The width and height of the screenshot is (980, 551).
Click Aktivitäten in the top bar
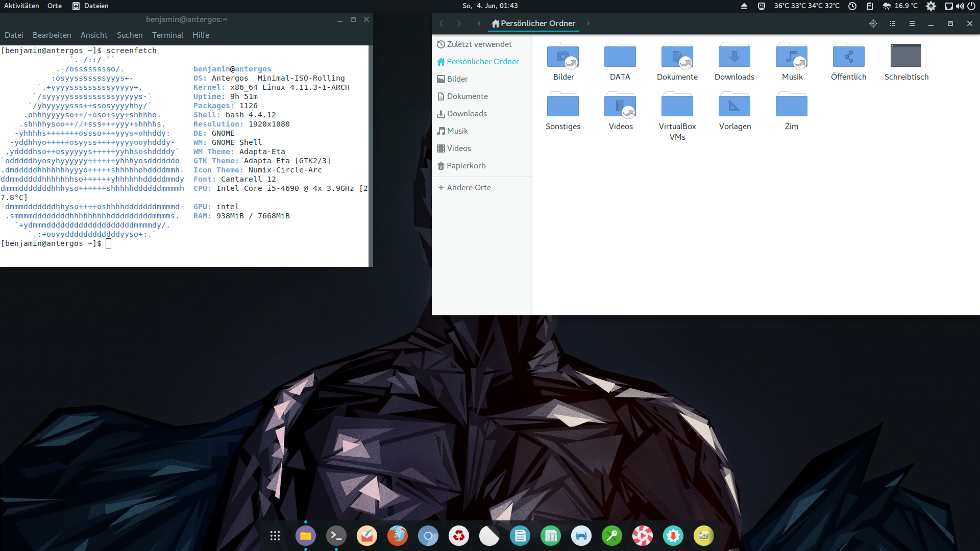[x=21, y=6]
